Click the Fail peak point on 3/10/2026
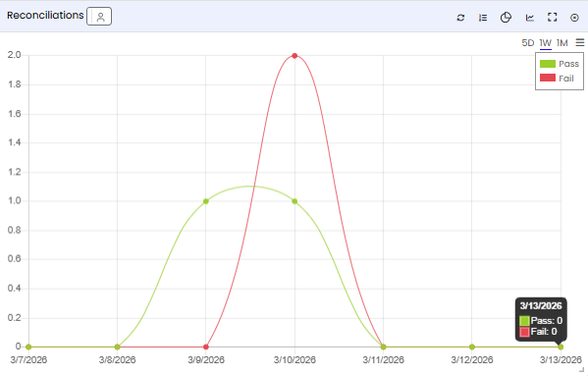This screenshot has width=588, height=376. (x=294, y=56)
